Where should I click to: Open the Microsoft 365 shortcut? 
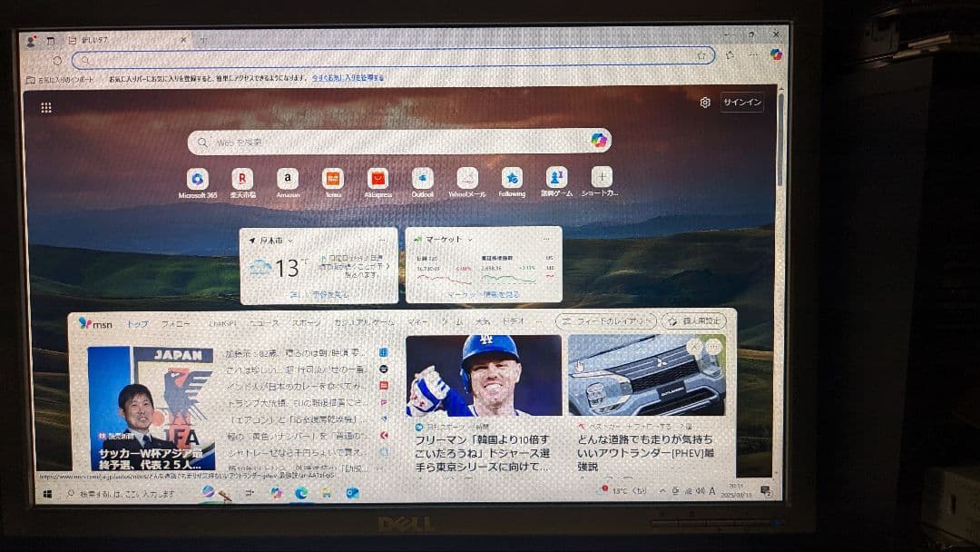pyautogui.click(x=198, y=179)
